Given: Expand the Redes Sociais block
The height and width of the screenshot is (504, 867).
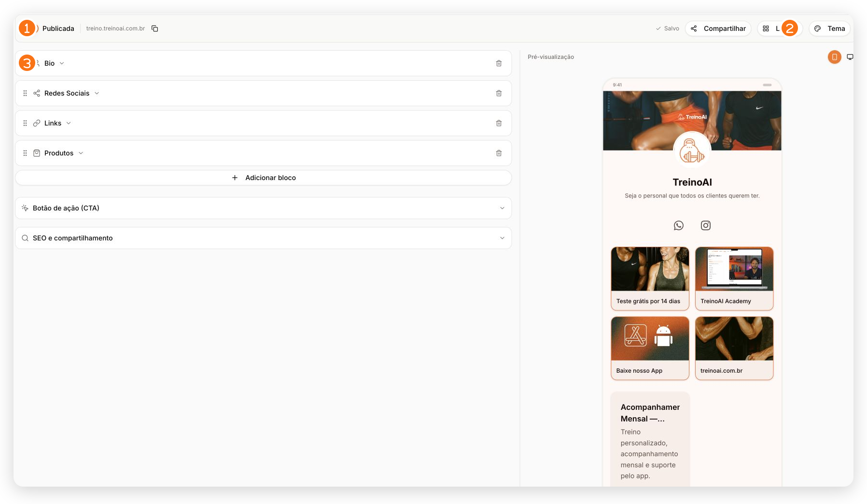Looking at the screenshot, I should pyautogui.click(x=97, y=93).
